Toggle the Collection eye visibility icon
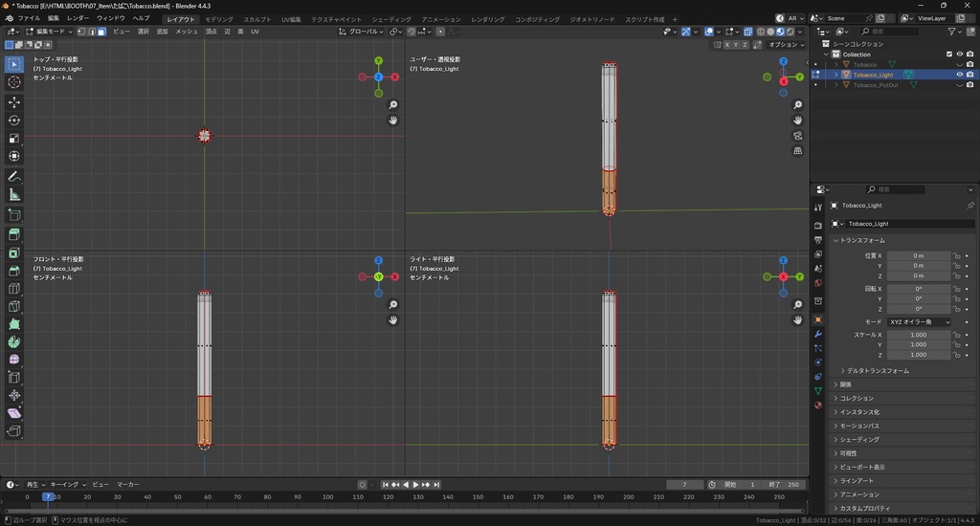Screen dimensions: 980x526 coord(959,55)
